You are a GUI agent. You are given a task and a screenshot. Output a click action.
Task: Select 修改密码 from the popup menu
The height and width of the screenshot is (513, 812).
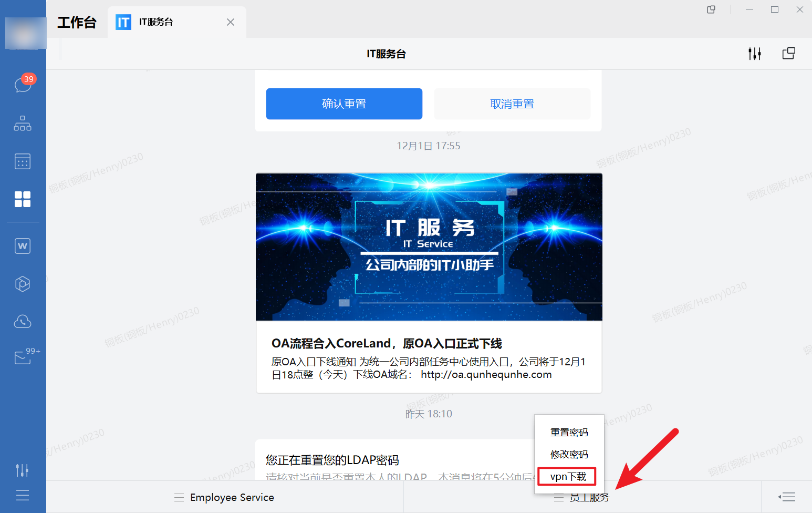[x=569, y=455]
